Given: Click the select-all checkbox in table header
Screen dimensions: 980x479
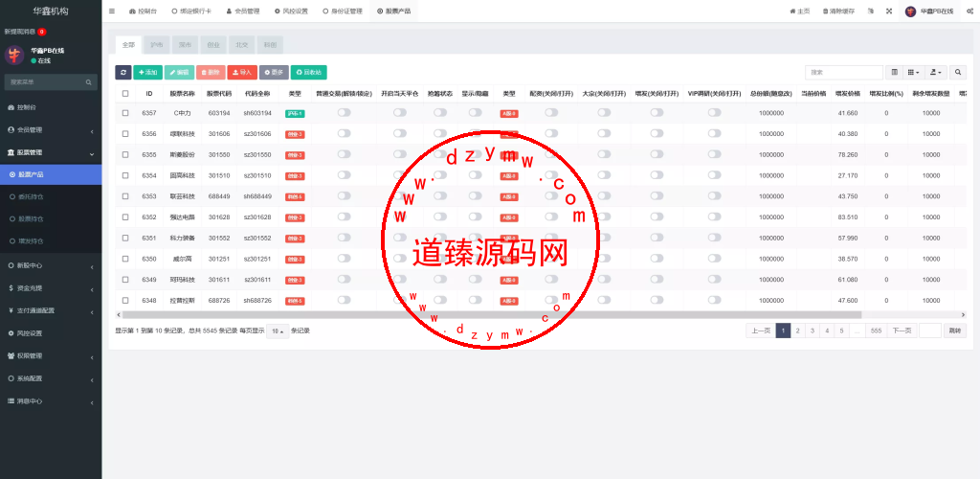Looking at the screenshot, I should (x=125, y=93).
